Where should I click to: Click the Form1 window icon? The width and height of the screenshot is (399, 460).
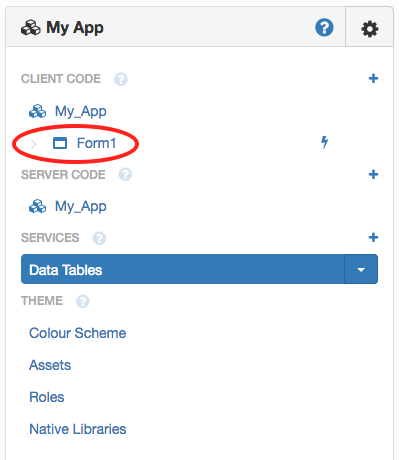pos(60,143)
